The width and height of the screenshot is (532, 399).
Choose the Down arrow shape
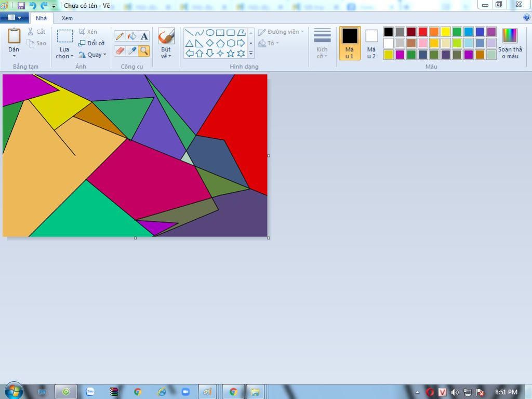coord(210,54)
